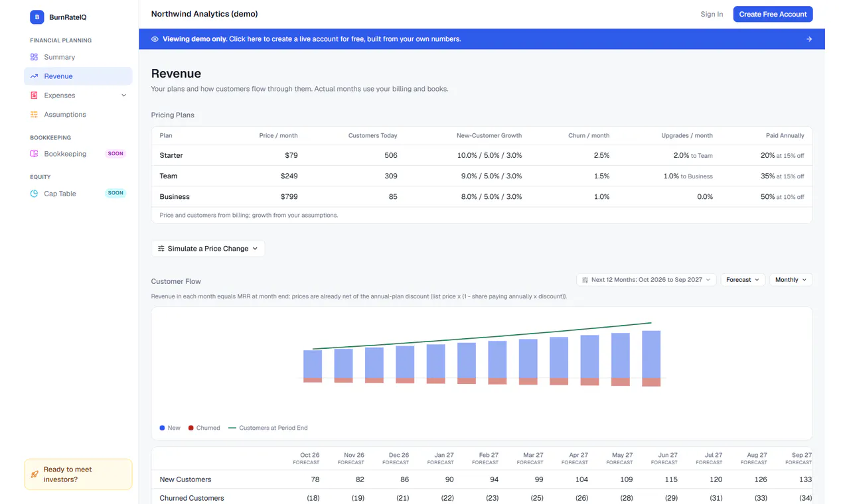Viewport: 843px width, 504px height.
Task: Click Team's upgrades value 1.0% to Business
Action: pos(688,176)
